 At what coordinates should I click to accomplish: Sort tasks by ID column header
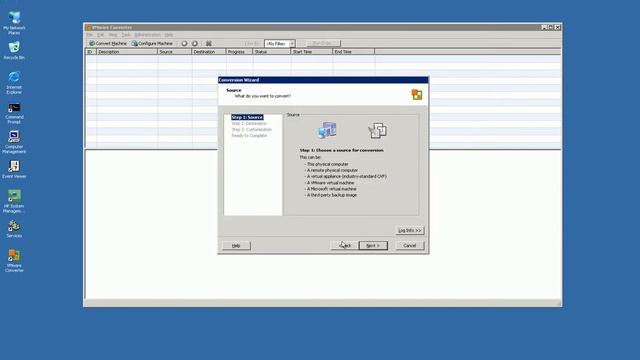[91, 52]
